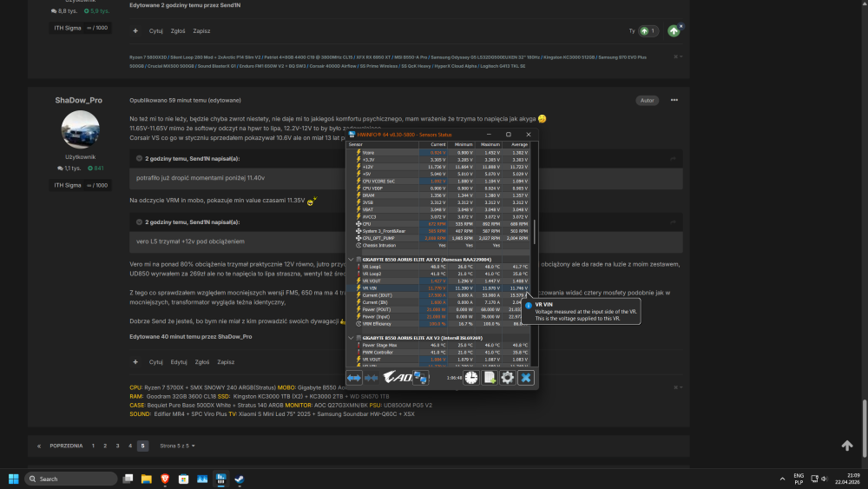Open HWiNFO remote network monitors icon
Image resolution: width=868 pixels, height=489 pixels.
421,378
